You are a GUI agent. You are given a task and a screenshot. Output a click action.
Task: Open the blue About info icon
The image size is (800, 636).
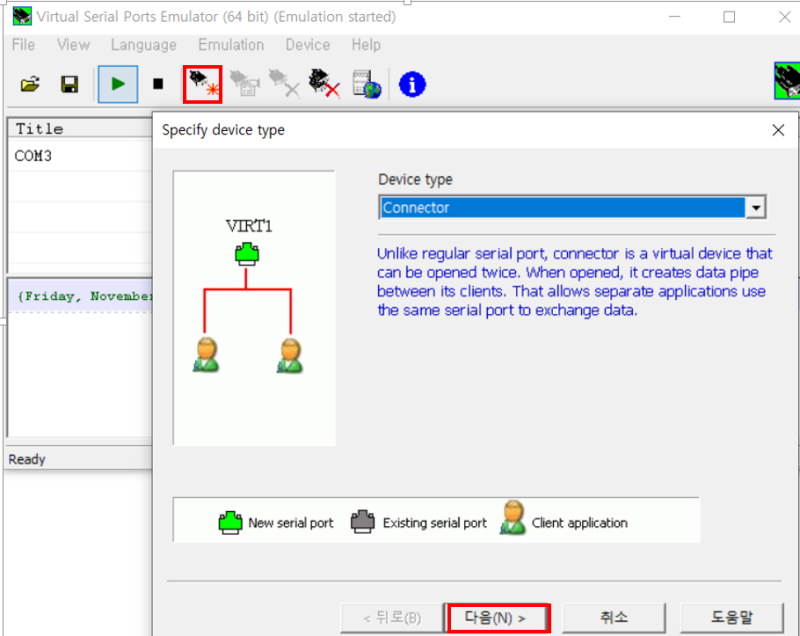coord(412,84)
